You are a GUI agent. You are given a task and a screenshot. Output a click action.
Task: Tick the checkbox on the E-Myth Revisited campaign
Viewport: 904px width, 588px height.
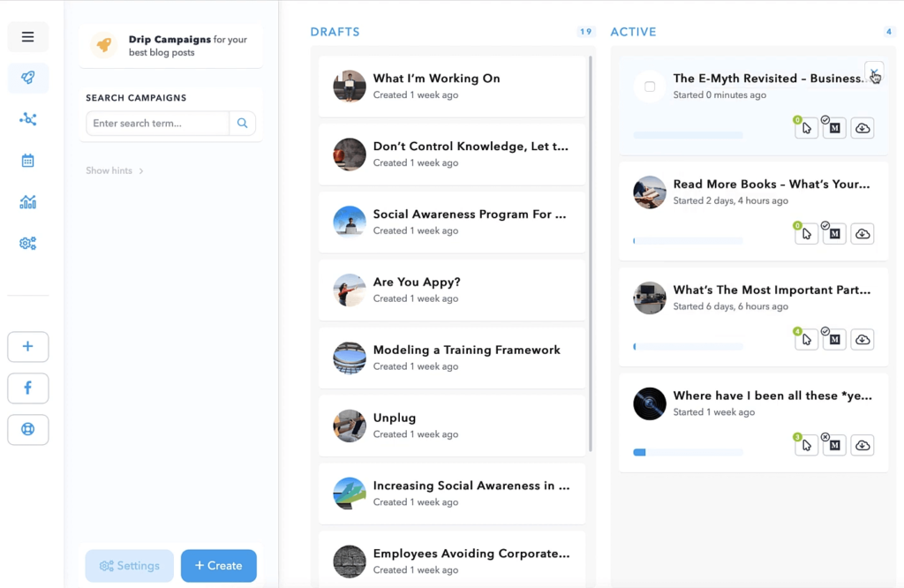coord(650,87)
